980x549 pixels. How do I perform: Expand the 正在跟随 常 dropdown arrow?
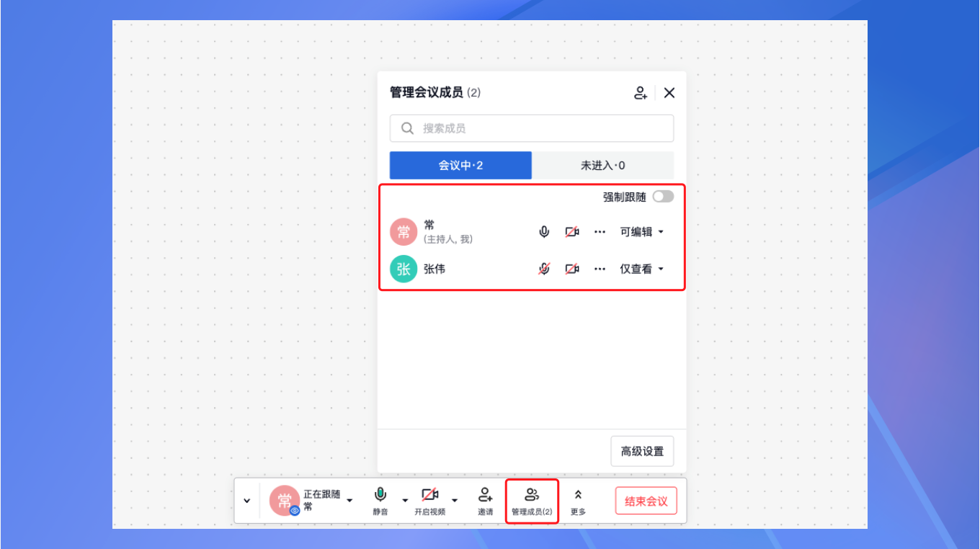(349, 500)
